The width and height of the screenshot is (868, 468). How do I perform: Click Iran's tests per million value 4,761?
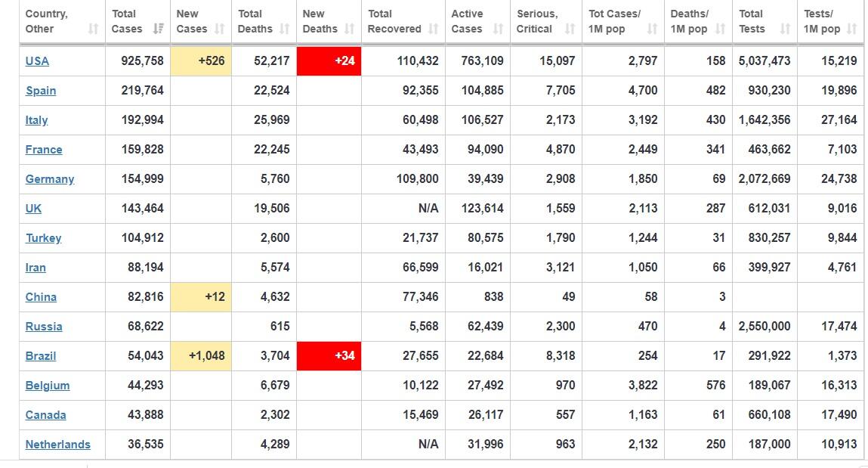(842, 268)
